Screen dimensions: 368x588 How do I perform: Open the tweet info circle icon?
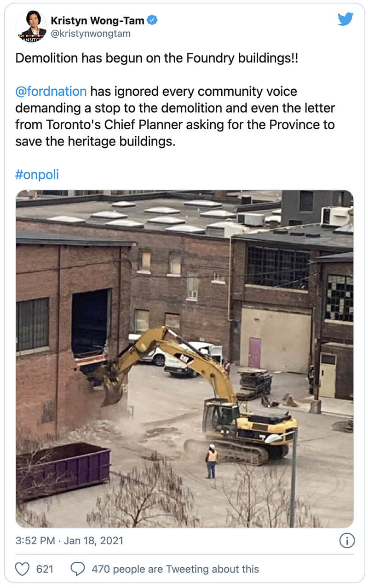click(346, 540)
